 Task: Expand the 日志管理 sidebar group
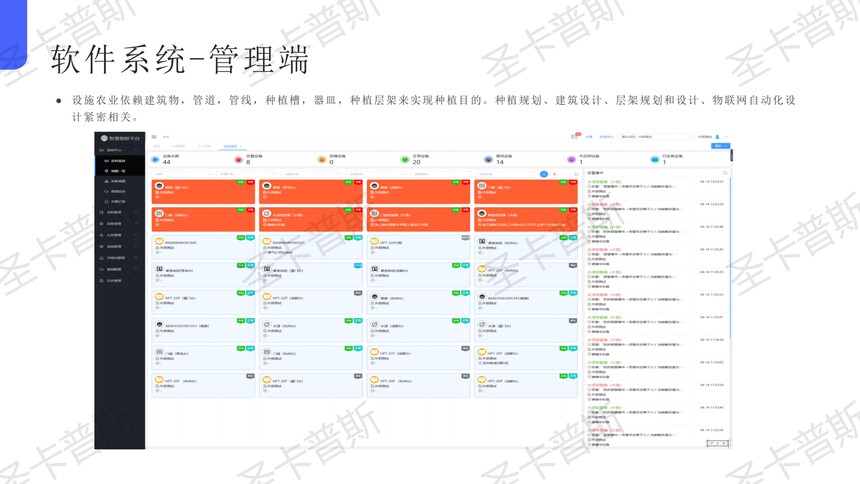[120, 280]
